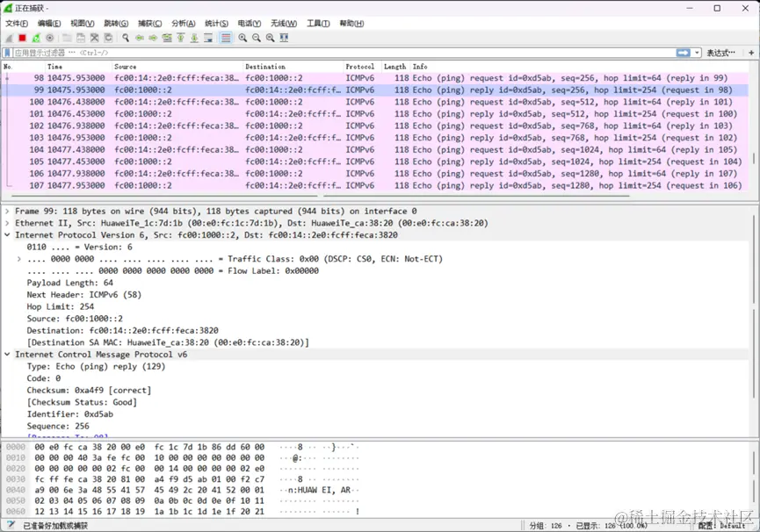This screenshot has height=532, width=760.
Task: Sort packets by the Source column header
Action: click(177, 67)
